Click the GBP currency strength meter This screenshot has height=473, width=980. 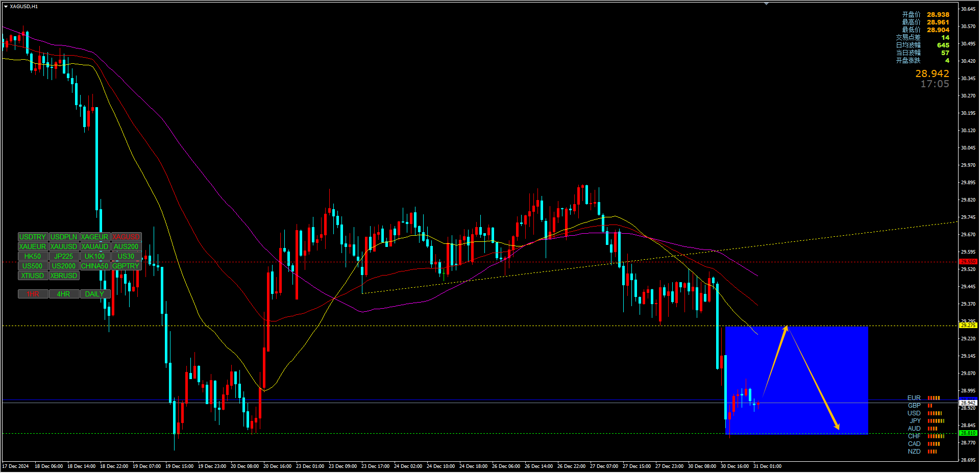pos(930,406)
